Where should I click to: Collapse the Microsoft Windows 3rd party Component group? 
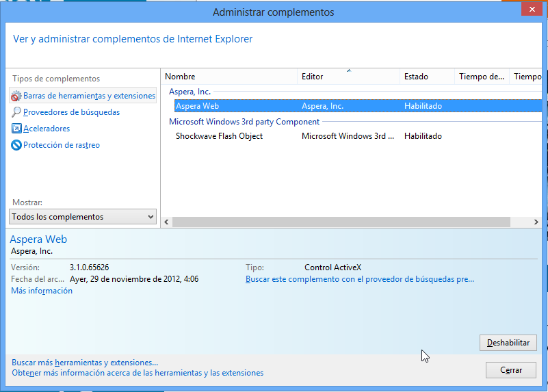pos(244,122)
